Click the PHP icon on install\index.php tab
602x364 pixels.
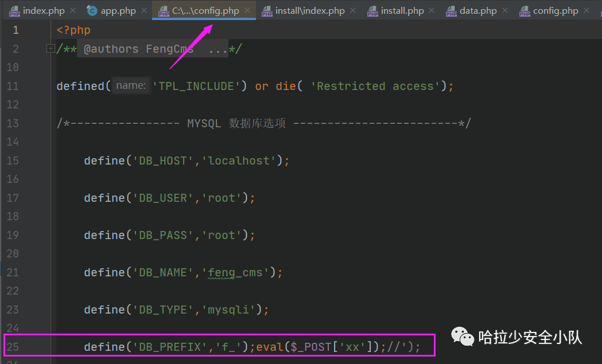click(267, 11)
